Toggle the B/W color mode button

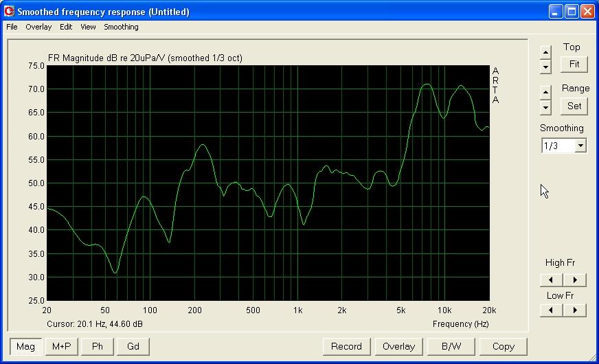point(451,346)
